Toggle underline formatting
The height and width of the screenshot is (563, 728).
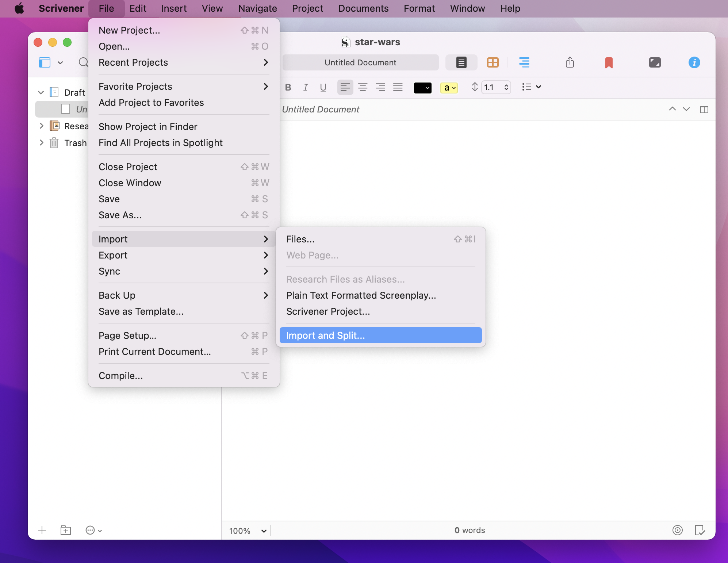pyautogui.click(x=323, y=87)
